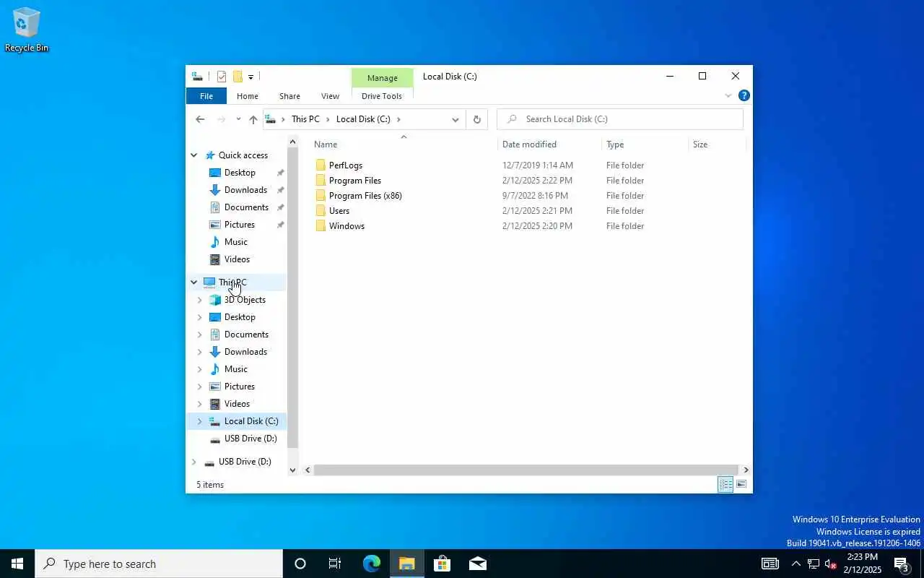Viewport: 924px width, 578px height.
Task: Select the Windows folder in file list
Action: pyautogui.click(x=346, y=226)
